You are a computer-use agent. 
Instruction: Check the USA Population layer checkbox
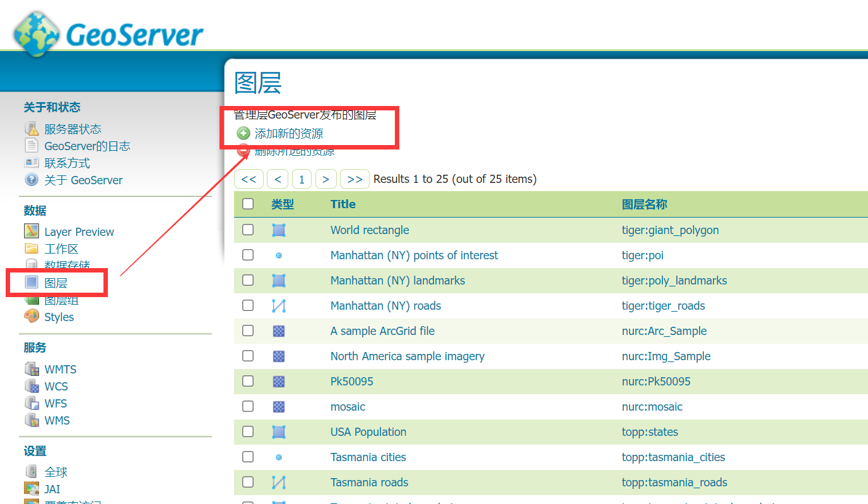click(x=248, y=431)
